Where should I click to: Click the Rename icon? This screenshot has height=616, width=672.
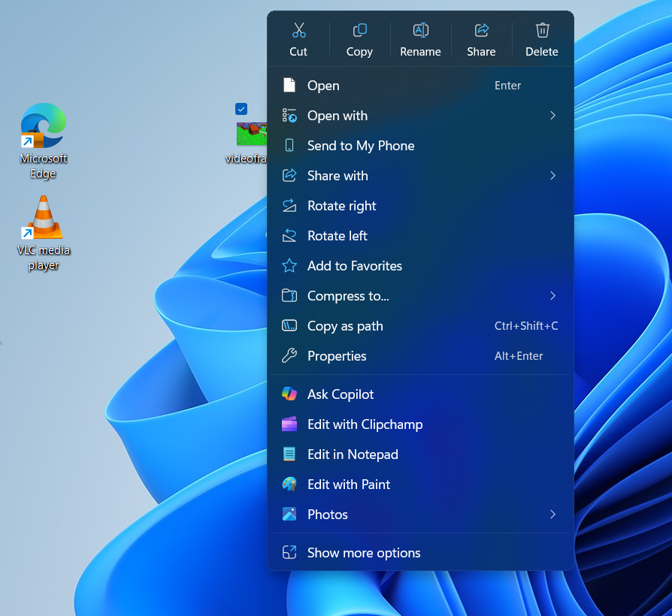[420, 30]
